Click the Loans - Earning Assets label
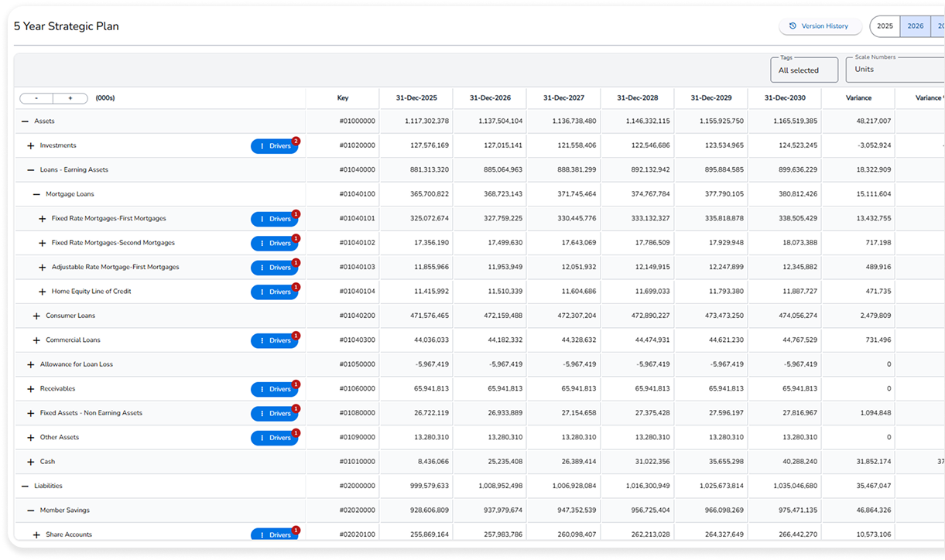 click(74, 170)
